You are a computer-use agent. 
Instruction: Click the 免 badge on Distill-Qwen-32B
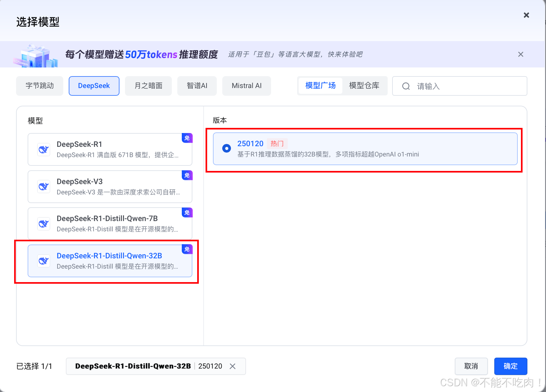pos(187,249)
